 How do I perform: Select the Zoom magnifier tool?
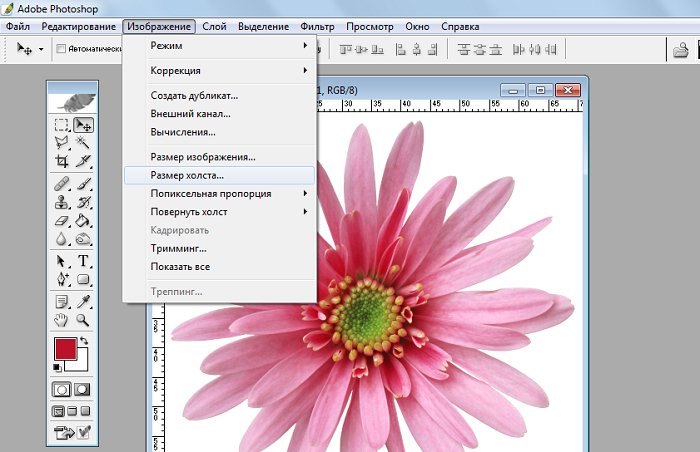click(x=83, y=320)
